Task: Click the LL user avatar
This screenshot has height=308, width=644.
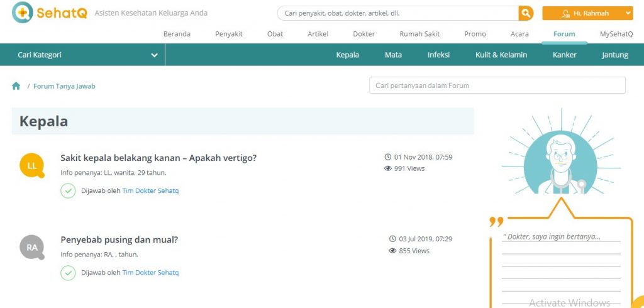Action: point(31,165)
